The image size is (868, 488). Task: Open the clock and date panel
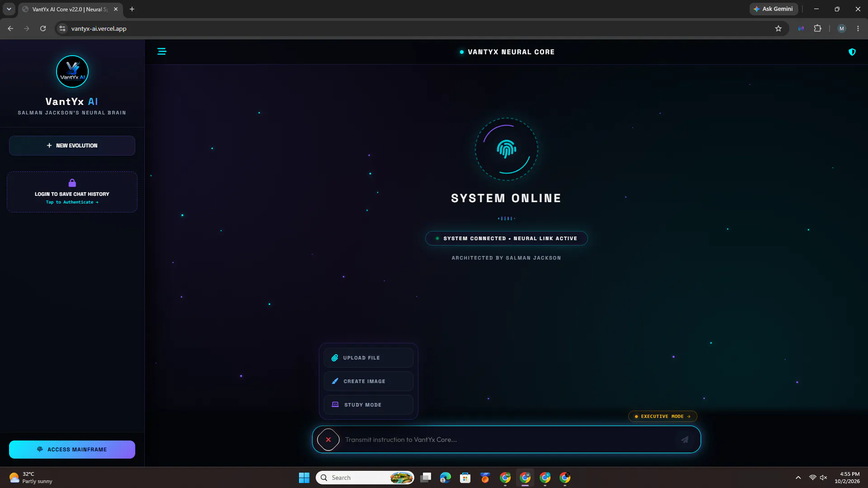click(x=847, y=478)
